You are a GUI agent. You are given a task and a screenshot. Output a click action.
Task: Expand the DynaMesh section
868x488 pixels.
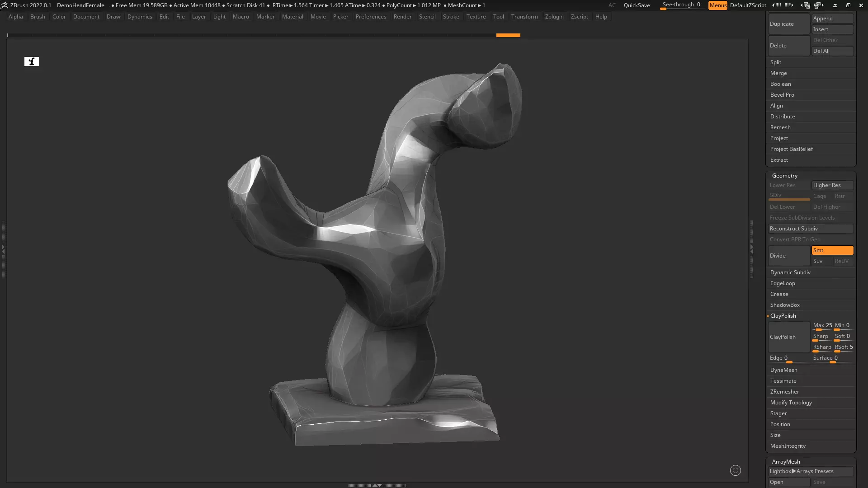pyautogui.click(x=784, y=370)
